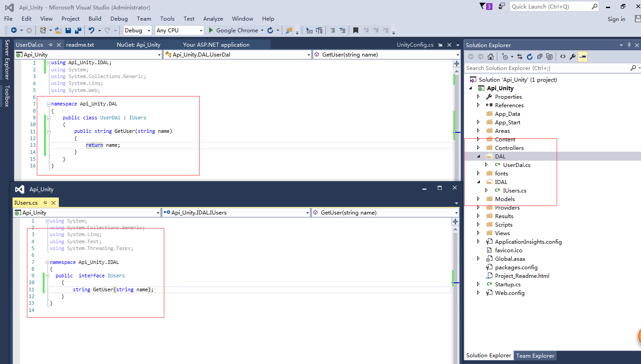Expand the Controllers folder

tap(478, 148)
